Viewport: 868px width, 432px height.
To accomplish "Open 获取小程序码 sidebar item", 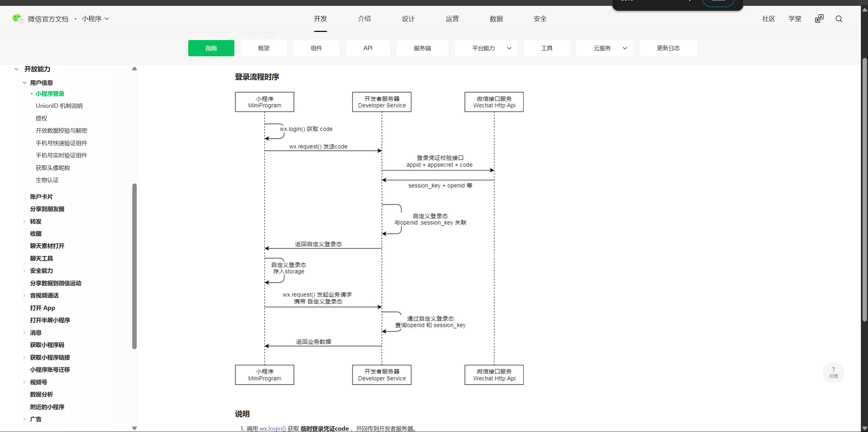I will tap(47, 345).
